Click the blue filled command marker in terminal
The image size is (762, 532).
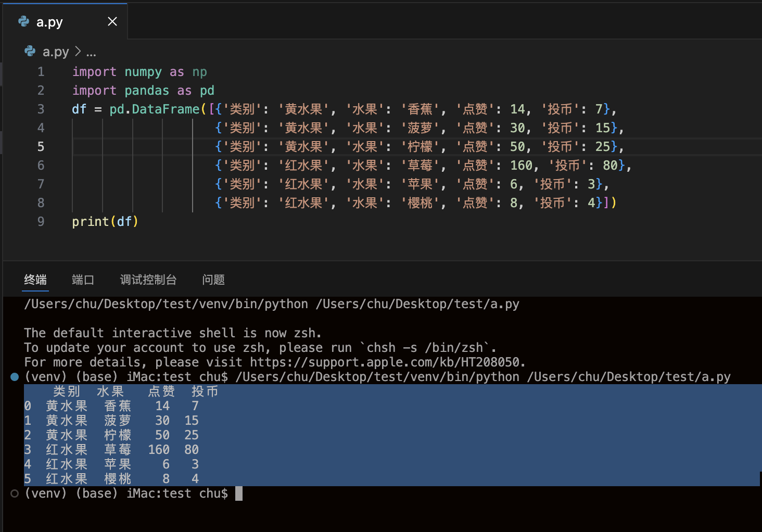pos(15,377)
